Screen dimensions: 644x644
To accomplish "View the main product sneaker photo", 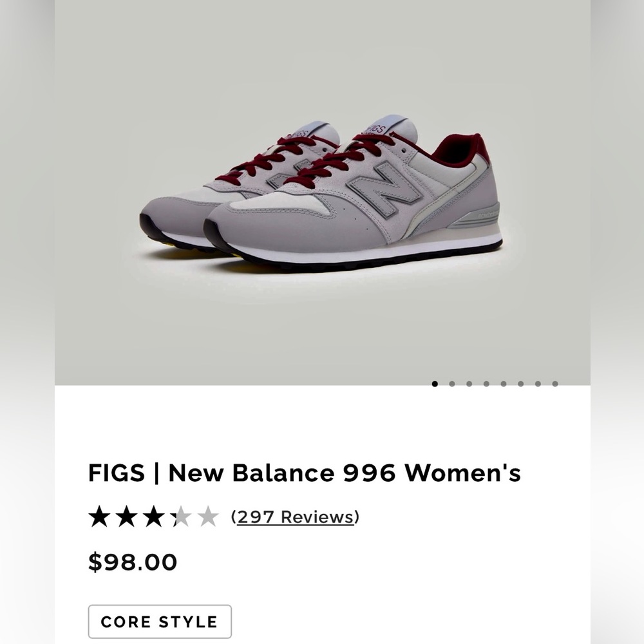I will tap(322, 193).
